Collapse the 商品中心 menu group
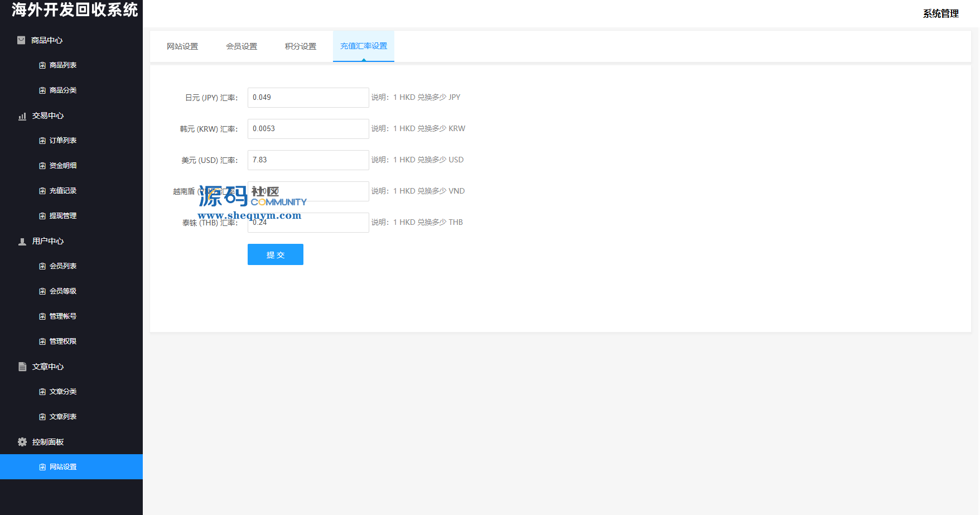The width and height of the screenshot is (980, 515). point(47,40)
